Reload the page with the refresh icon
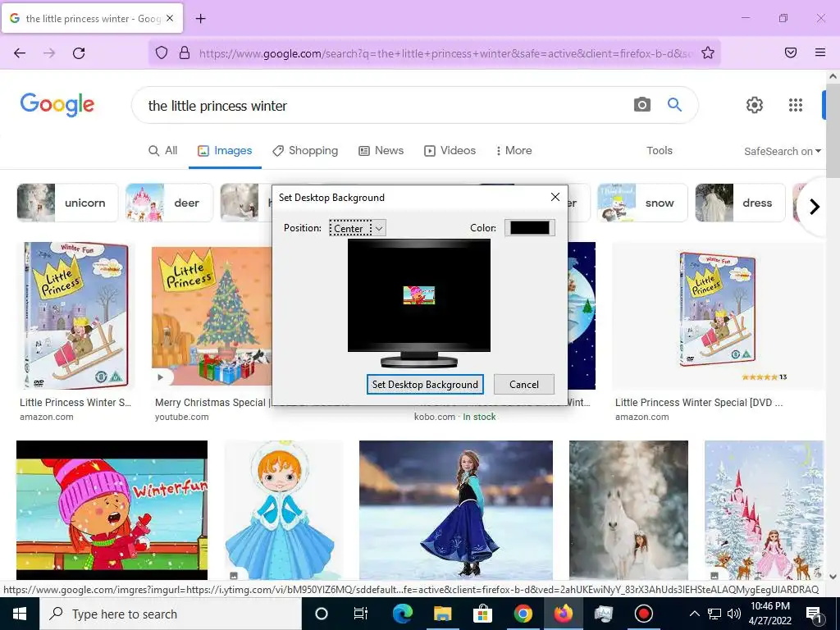 point(79,52)
